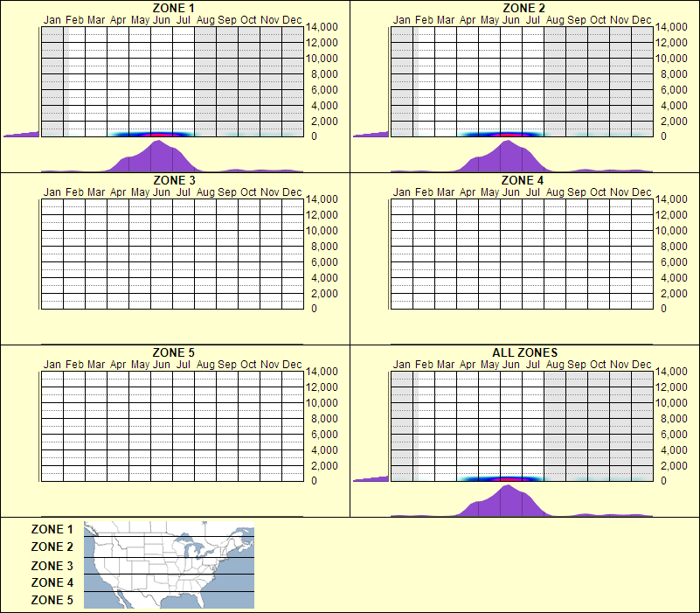Open the Jun column in Zone 1 chart
Screen dimensions: 700x613
click(161, 79)
